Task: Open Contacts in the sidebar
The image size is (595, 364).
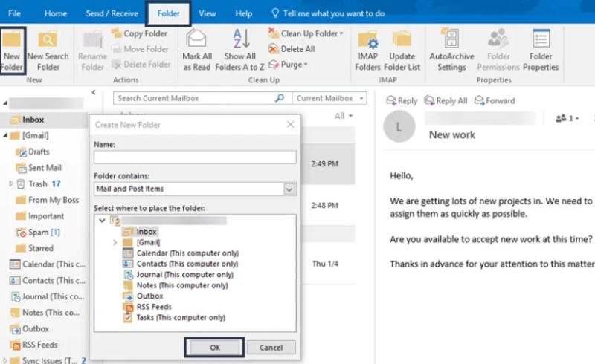Action: pos(48,281)
